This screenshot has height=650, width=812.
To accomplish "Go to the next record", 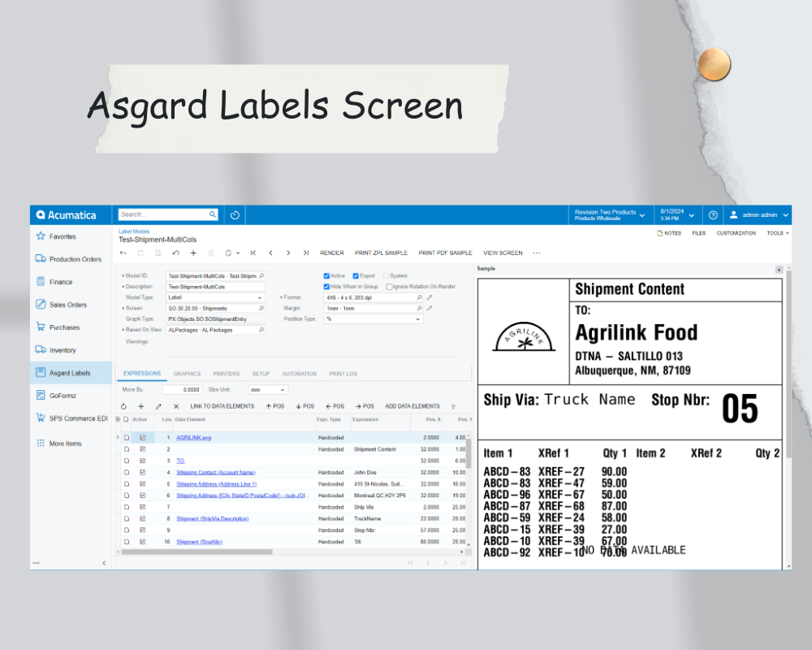I will [x=288, y=253].
